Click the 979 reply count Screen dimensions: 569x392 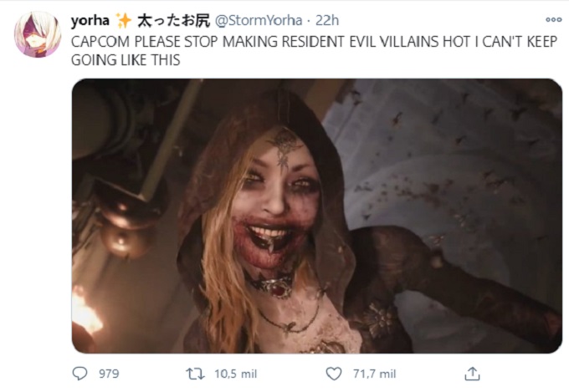109,374
